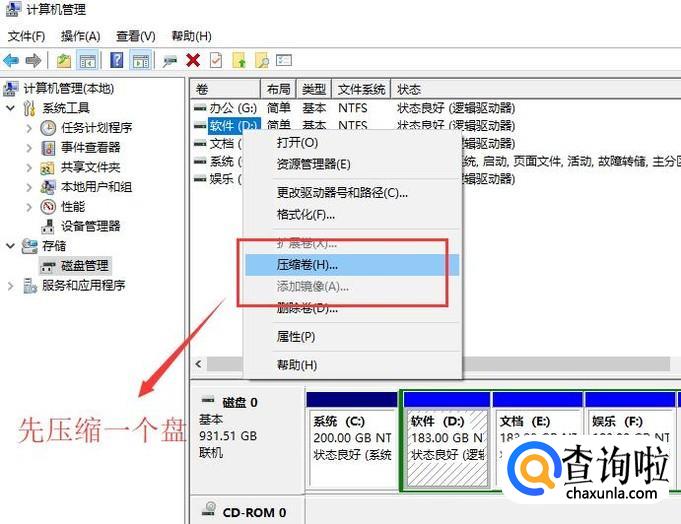Toggle the Show/Hide console tree icon
The image size is (681, 524).
pyautogui.click(x=87, y=60)
